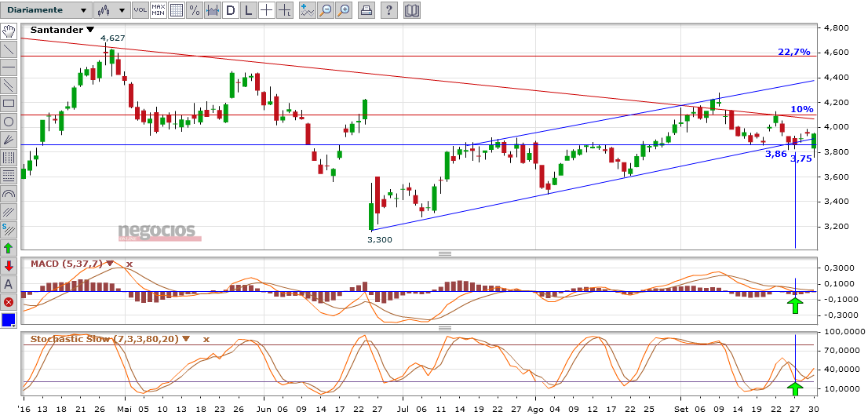Select the parallel channel lines tool

pos(9,86)
